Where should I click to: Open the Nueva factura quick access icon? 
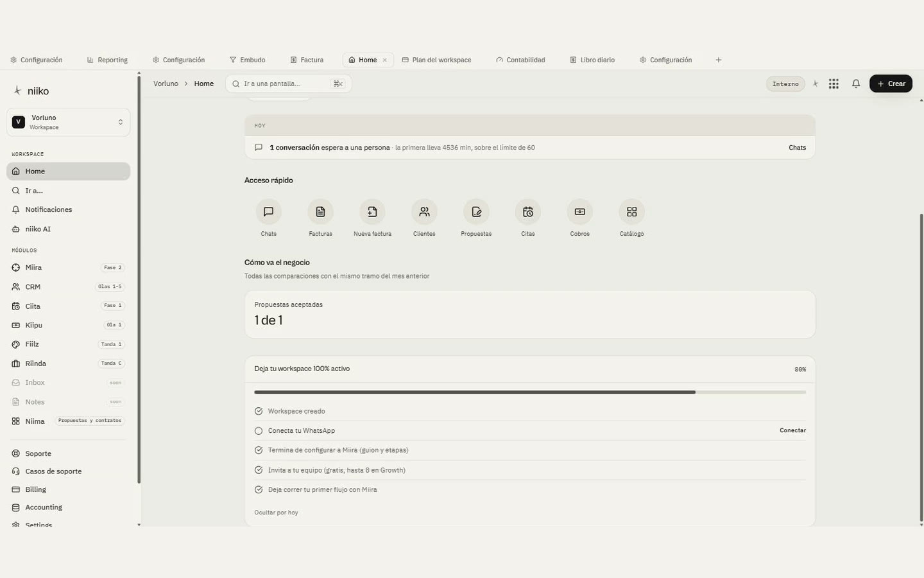(372, 212)
